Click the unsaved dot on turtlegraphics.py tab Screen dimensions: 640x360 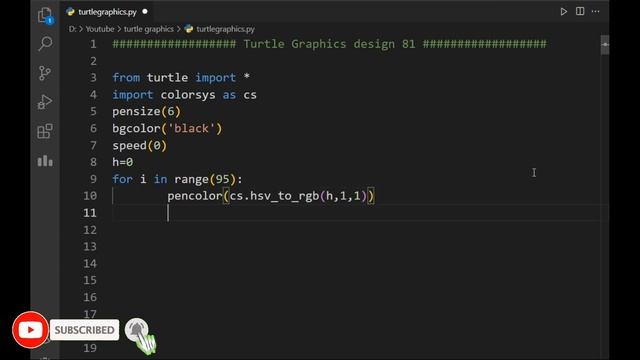(x=145, y=12)
